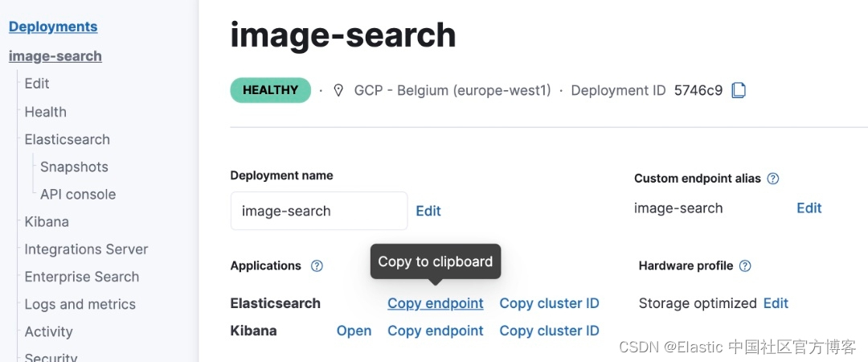Open Integrations Server sidebar item

tap(86, 249)
